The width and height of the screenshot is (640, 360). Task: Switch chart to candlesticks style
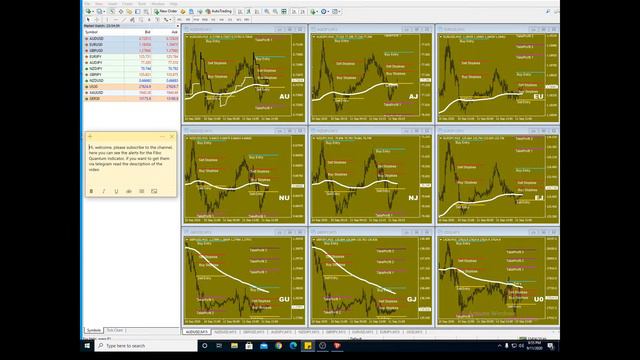click(x=248, y=11)
